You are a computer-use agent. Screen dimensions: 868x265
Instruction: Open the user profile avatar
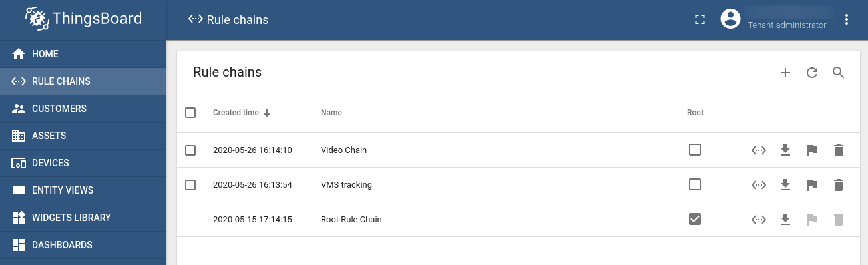coord(731,19)
